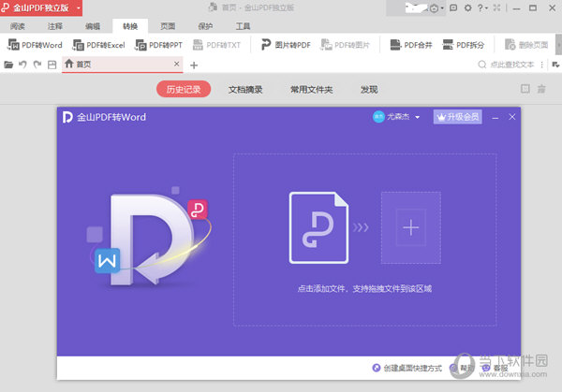
Task: Add a new tab with the plus icon
Action: (194, 65)
